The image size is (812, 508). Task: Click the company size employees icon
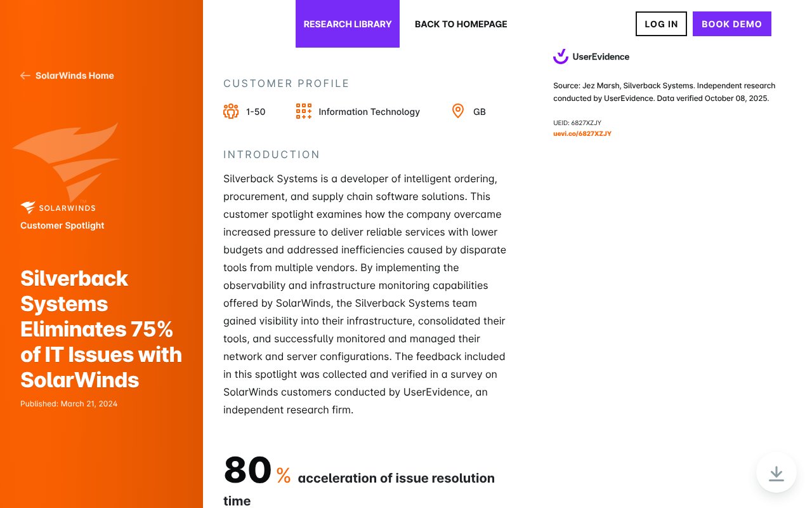[x=231, y=111]
